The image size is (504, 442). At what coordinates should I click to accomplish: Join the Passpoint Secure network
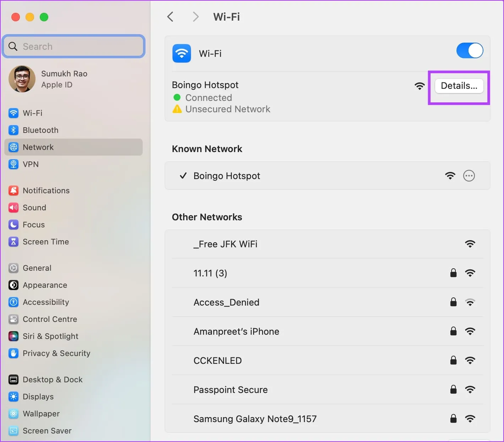click(x=230, y=390)
